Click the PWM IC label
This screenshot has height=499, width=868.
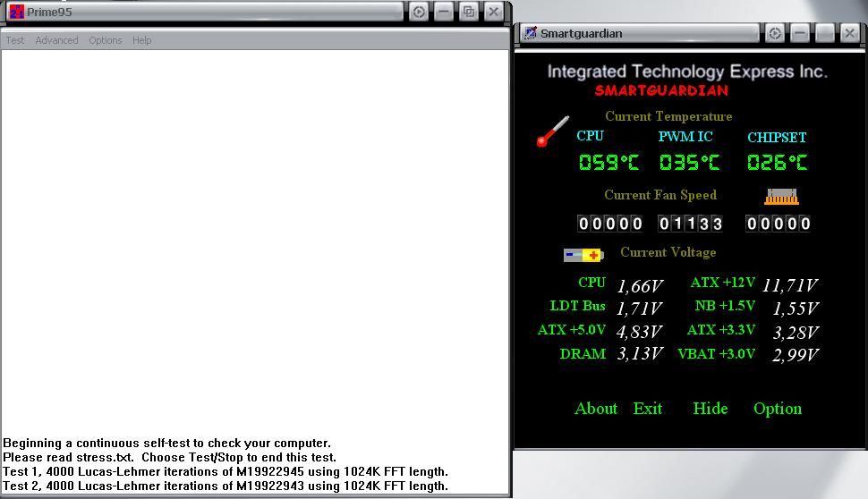point(685,137)
